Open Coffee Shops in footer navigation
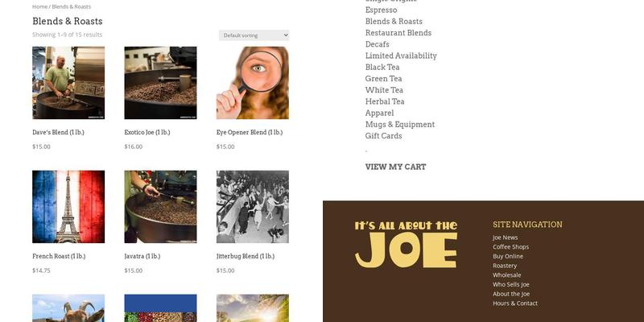This screenshot has height=322, width=644. tap(511, 247)
